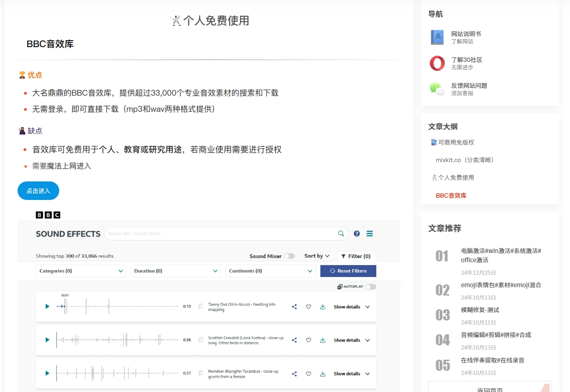The image size is (570, 392).
Task: Open recommended article 模糊修复-测试
Action: click(480, 310)
